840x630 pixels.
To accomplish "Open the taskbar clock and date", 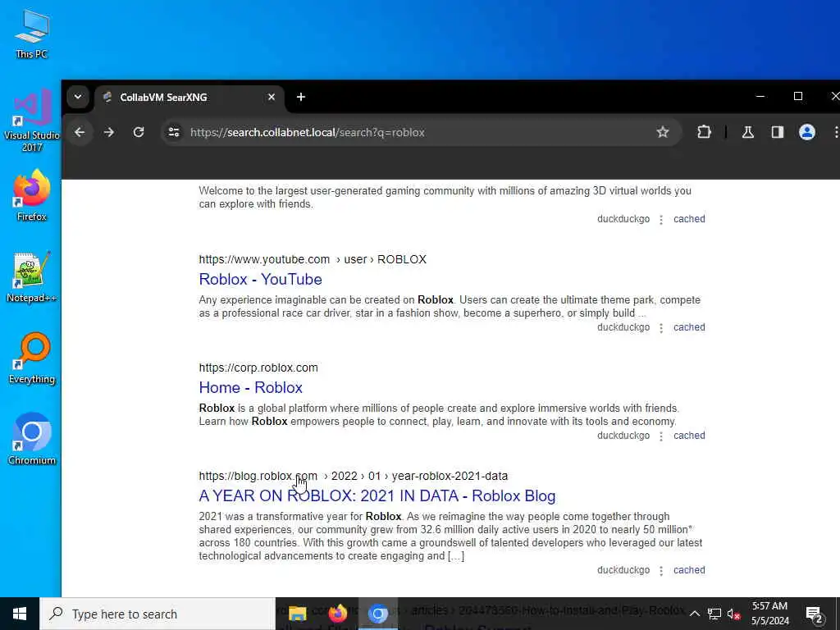I will click(x=769, y=614).
